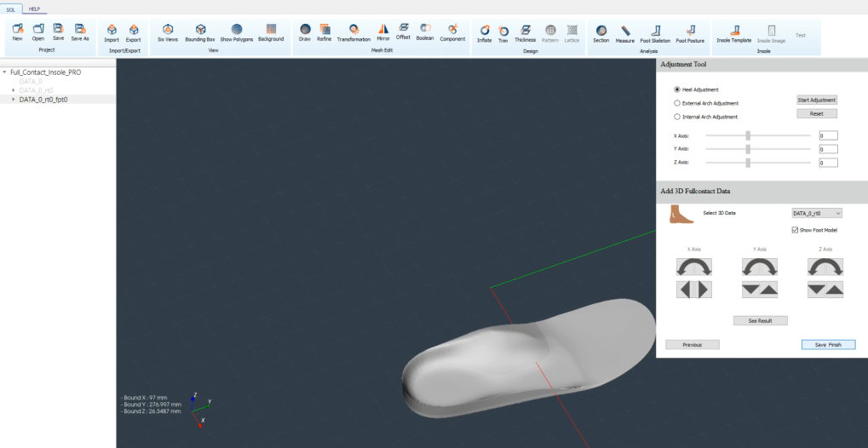Open the Select 3D Data dropdown
This screenshot has width=868, height=448.
pyautogui.click(x=816, y=213)
